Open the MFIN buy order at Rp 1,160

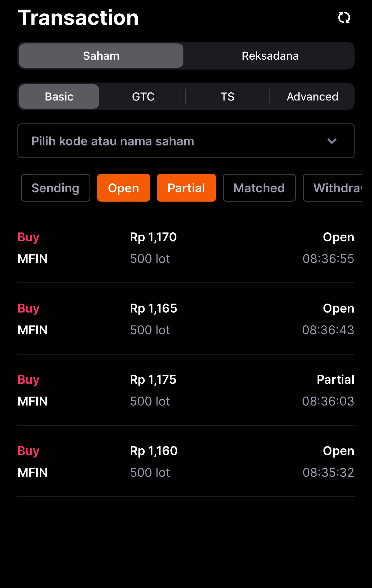[186, 461]
